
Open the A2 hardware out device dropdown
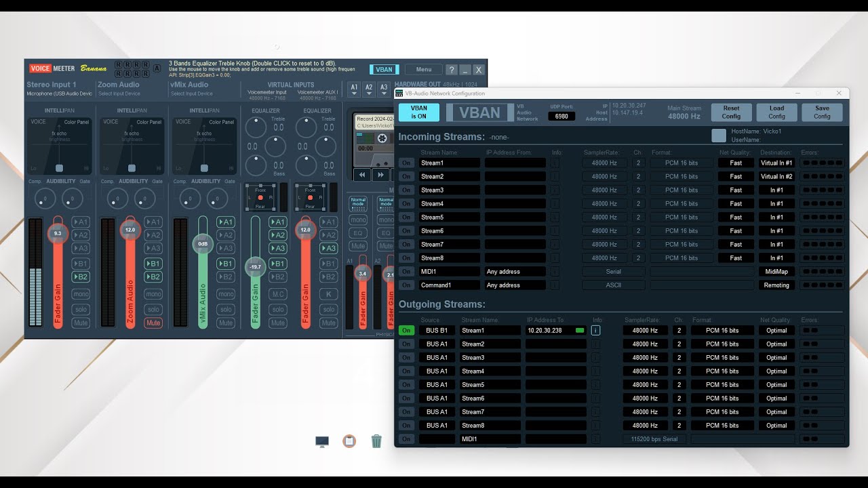tap(369, 89)
